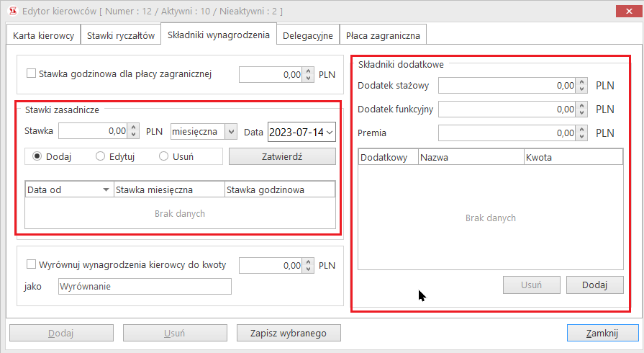Click the bottom-left Dodaj button
The image size is (644, 353).
coord(61,333)
